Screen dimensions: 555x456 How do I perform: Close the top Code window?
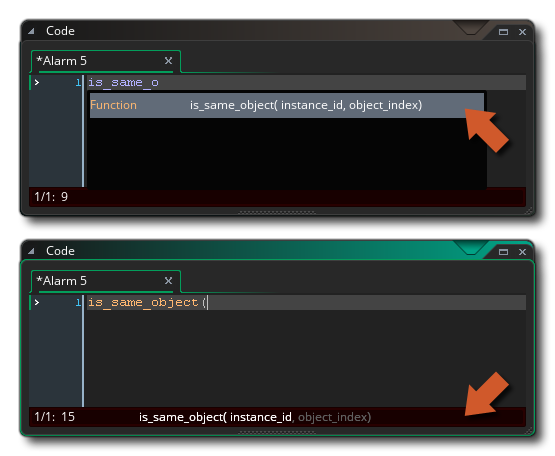522,32
